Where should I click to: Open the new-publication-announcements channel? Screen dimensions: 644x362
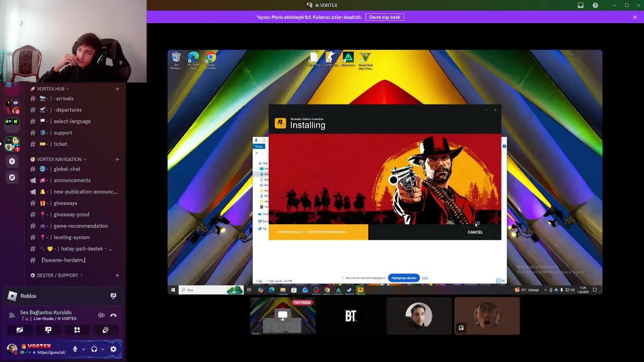75,192
